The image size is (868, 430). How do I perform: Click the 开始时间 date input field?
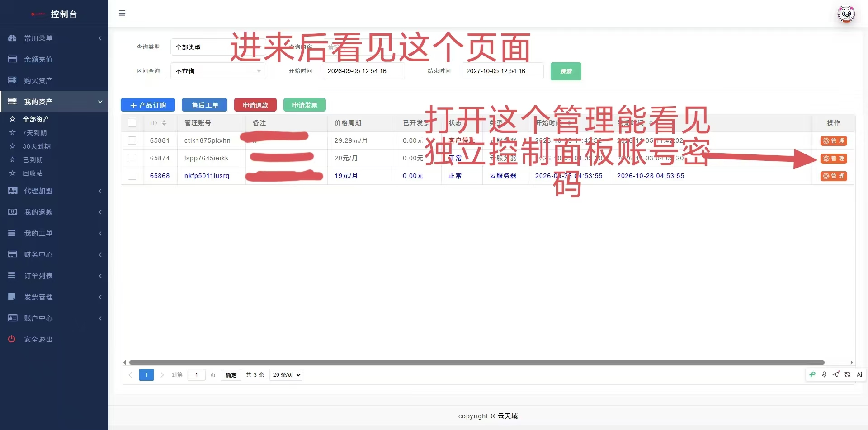click(363, 71)
